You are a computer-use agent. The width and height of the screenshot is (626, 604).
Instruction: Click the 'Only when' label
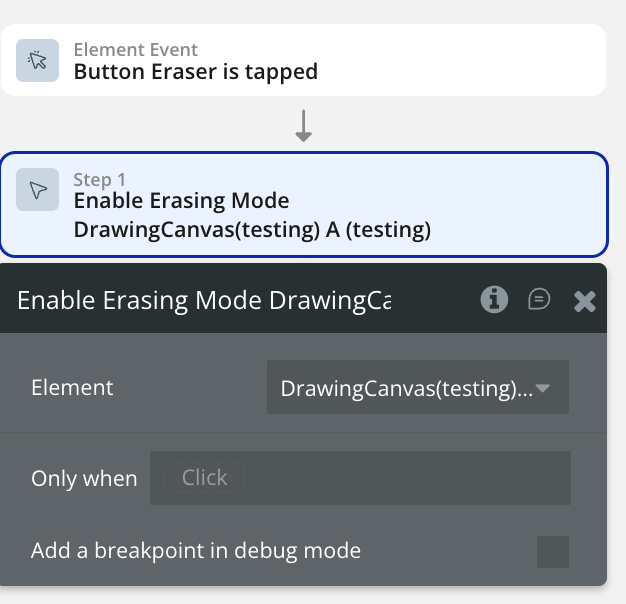pos(84,478)
